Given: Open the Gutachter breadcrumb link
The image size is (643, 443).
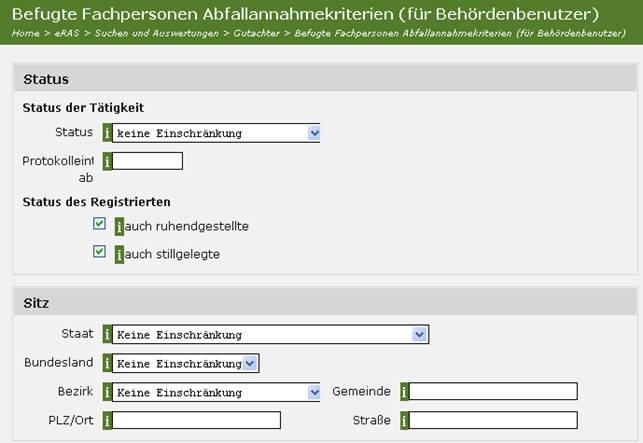Looking at the screenshot, I should click(258, 33).
